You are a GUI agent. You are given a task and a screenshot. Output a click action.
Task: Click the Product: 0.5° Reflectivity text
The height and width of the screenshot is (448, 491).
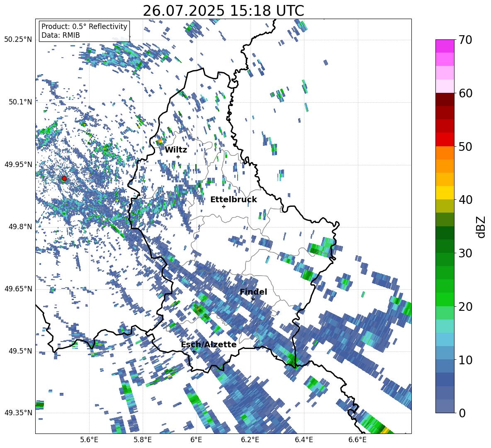click(x=84, y=27)
